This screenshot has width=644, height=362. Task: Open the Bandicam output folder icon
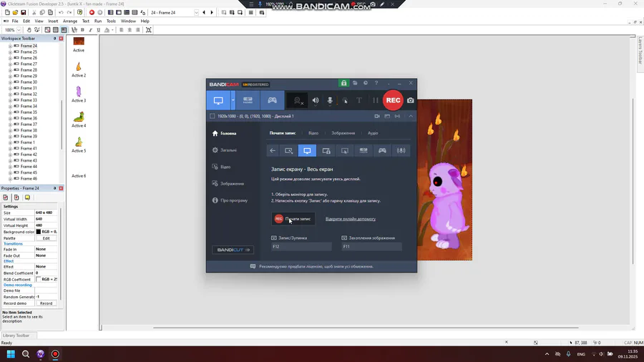355,83
